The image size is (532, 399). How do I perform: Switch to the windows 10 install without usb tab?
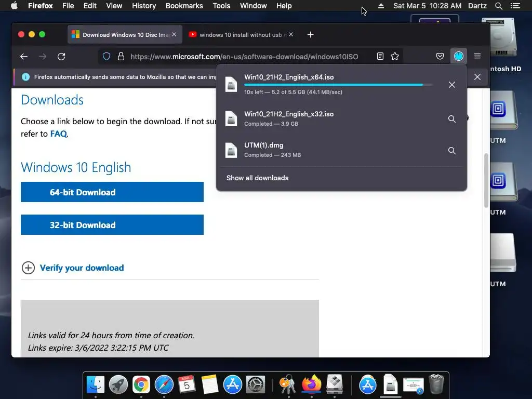point(240,35)
